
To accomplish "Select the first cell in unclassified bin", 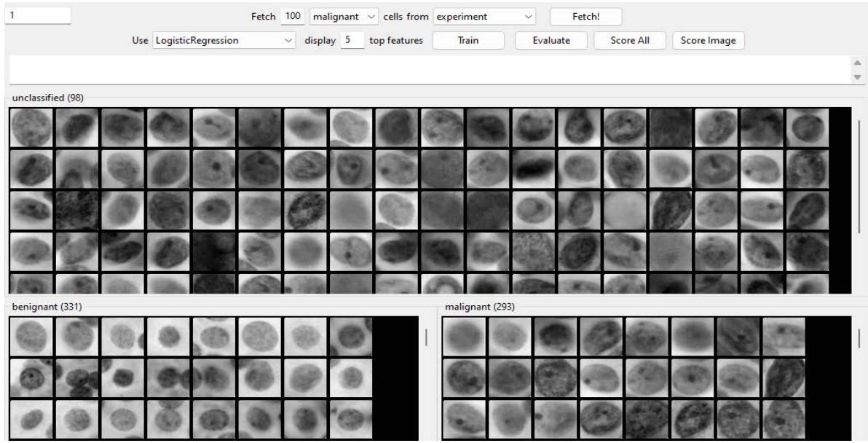I will coord(31,128).
